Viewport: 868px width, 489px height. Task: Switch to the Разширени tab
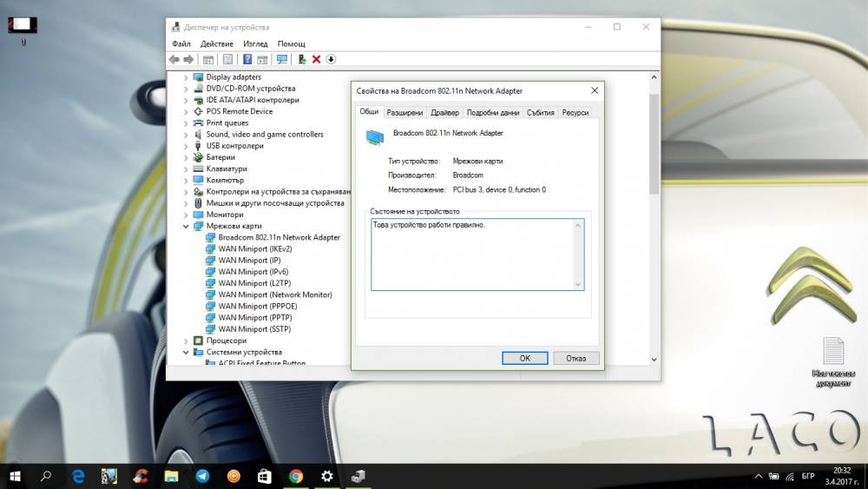click(404, 112)
